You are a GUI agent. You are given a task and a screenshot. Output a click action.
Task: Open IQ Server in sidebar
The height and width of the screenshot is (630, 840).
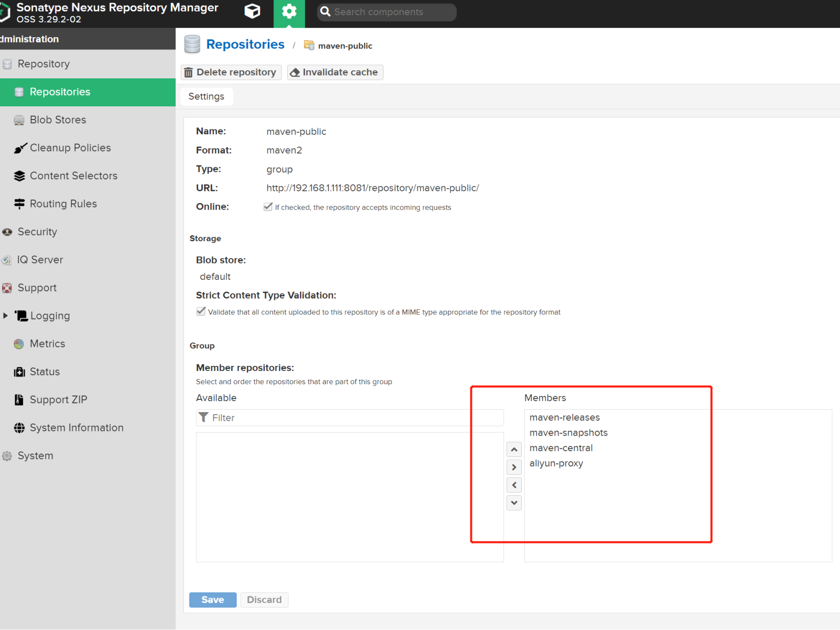pos(88,260)
